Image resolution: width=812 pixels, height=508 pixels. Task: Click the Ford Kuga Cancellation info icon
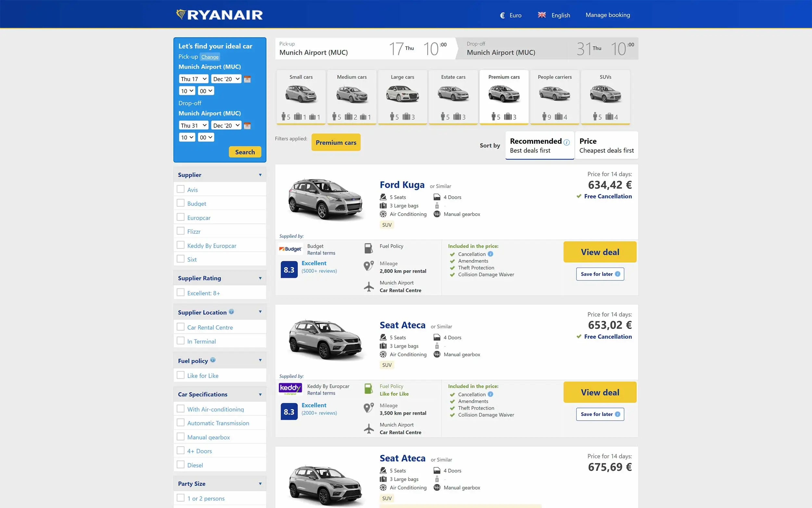tap(490, 254)
